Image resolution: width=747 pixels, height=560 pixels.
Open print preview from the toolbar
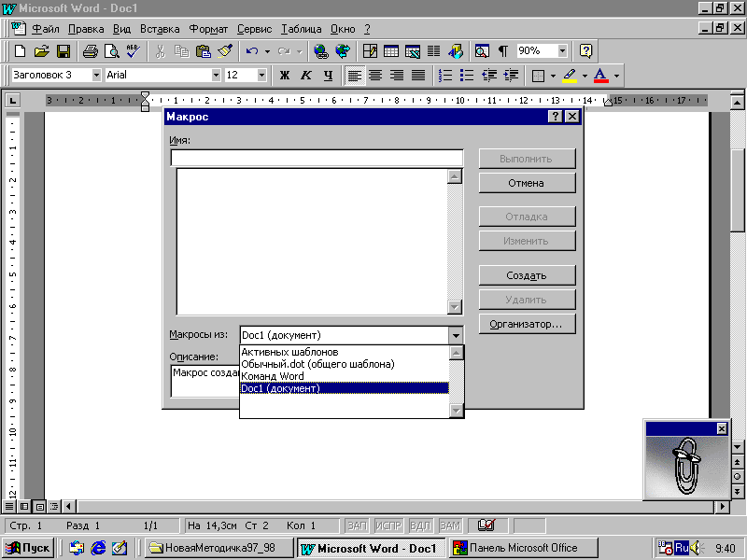111,51
